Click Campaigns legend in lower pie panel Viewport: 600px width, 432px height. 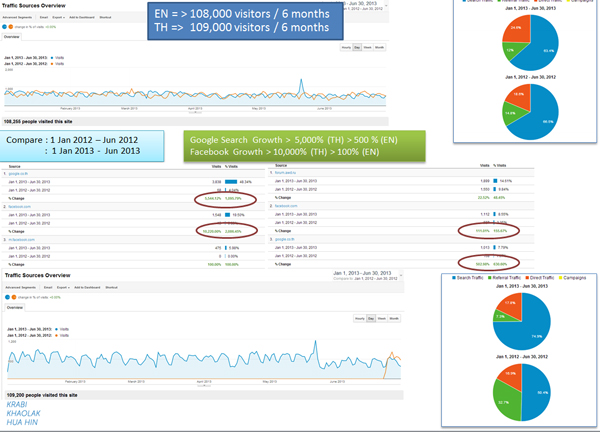[x=572, y=278]
